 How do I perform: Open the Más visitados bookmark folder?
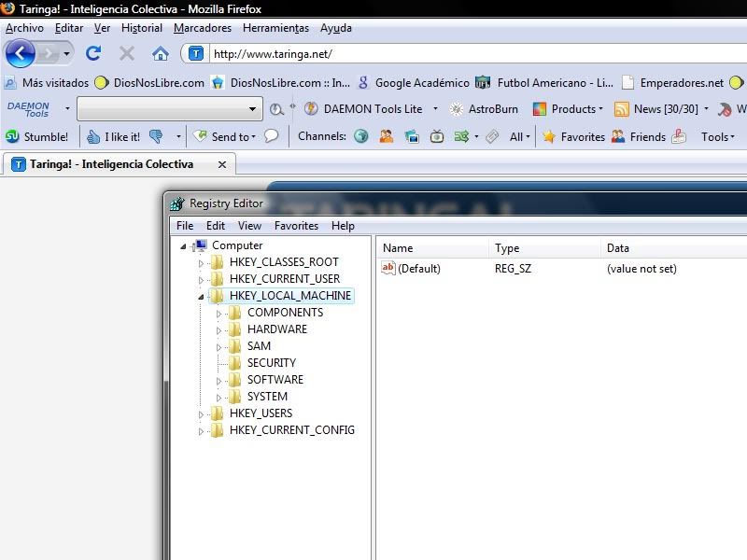point(47,83)
